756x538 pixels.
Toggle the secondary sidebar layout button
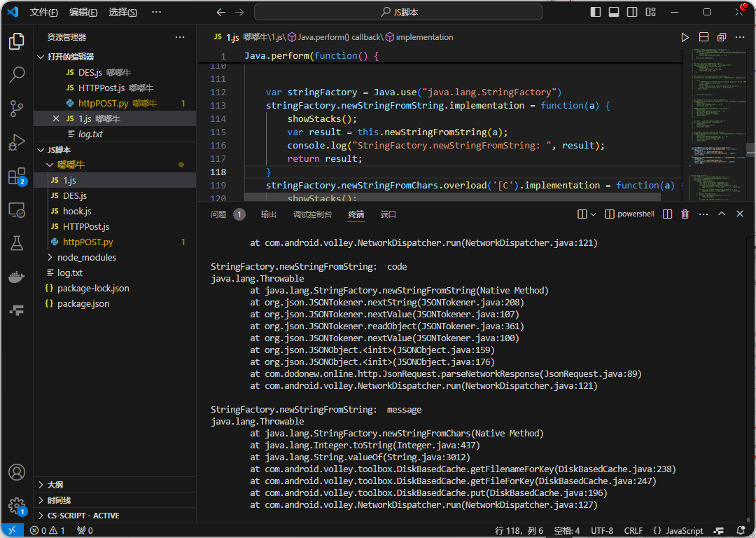pos(632,13)
